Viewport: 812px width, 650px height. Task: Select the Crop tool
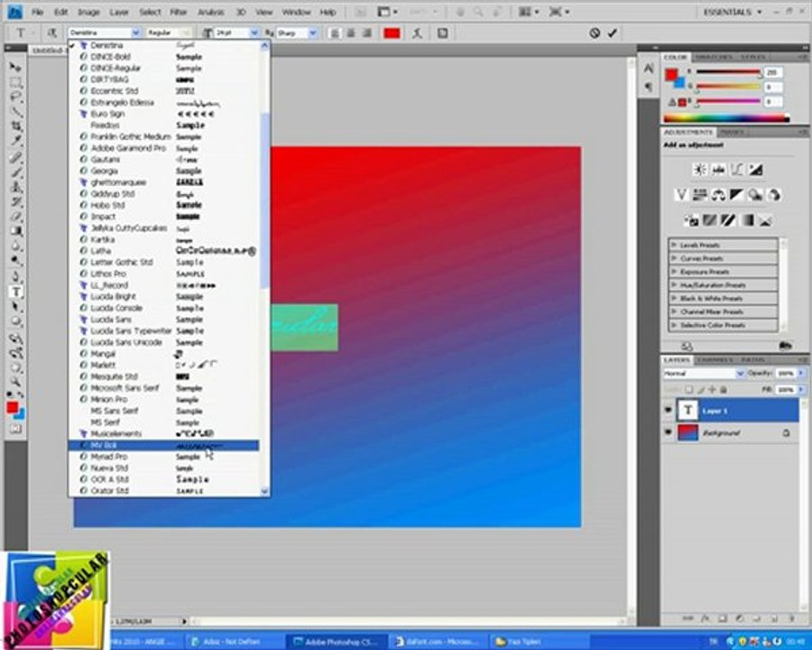point(15,126)
